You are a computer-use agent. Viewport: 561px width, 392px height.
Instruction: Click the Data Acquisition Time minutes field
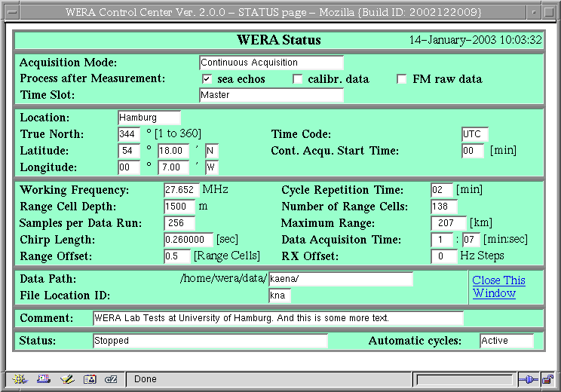click(442, 240)
